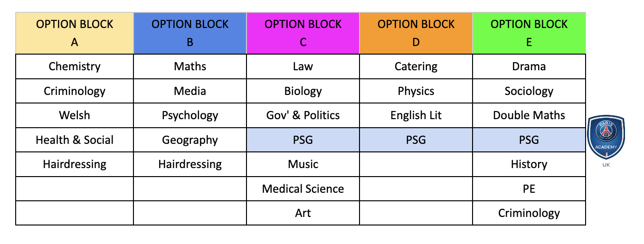Image resolution: width=644 pixels, height=244 pixels.
Task: Click the Medical Science cell
Action: tap(303, 189)
